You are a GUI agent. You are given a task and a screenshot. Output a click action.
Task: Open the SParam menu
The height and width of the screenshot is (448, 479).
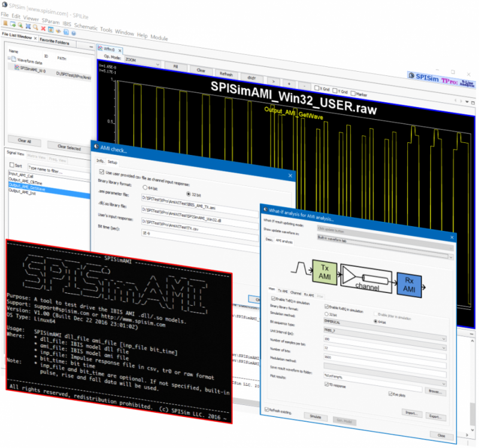click(51, 20)
